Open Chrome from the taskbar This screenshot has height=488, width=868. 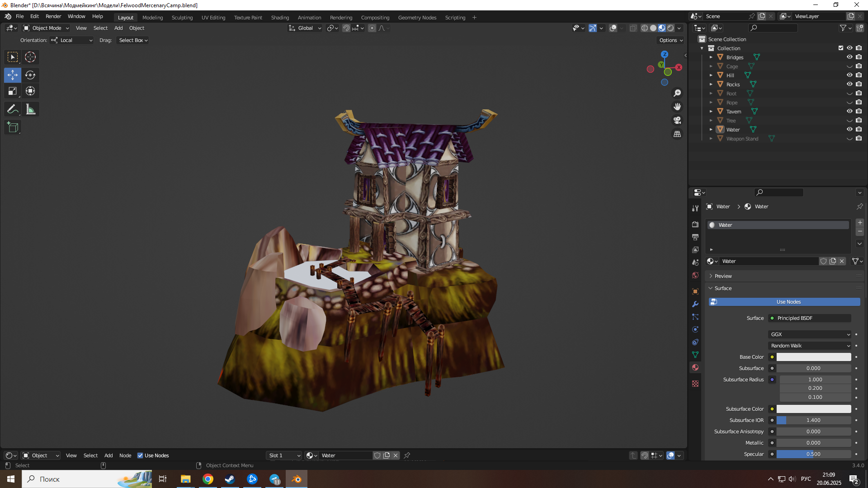(x=208, y=479)
